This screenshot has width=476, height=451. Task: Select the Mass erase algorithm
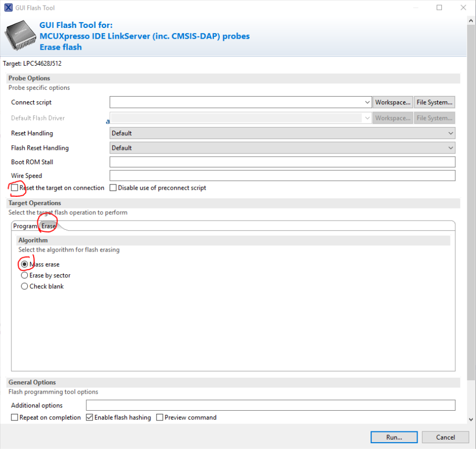24,264
